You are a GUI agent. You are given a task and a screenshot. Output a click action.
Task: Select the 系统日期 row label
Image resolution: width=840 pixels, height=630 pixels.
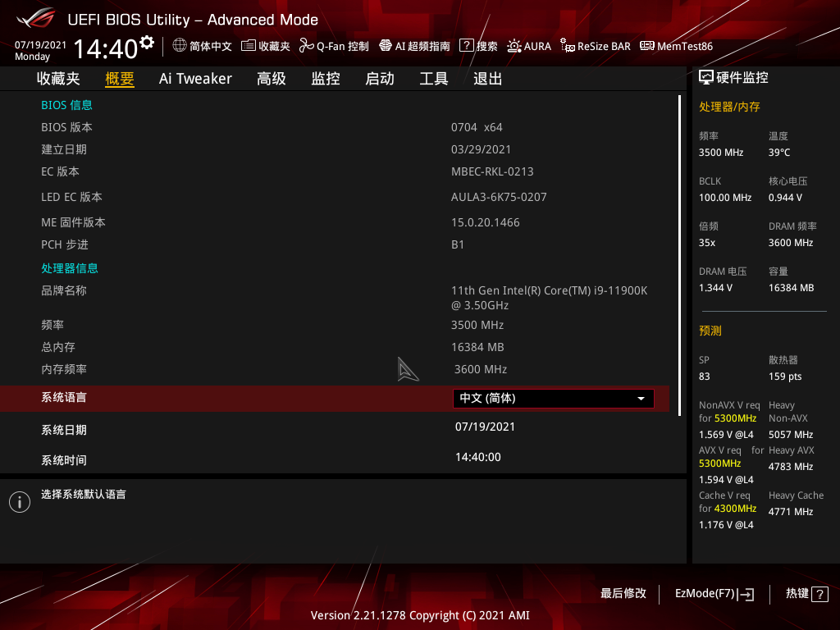[x=64, y=430]
